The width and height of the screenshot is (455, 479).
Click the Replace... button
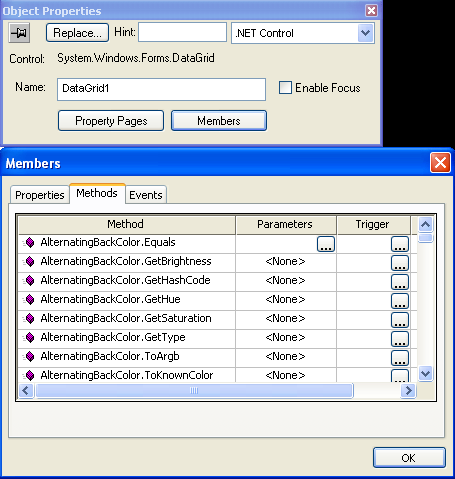pyautogui.click(x=77, y=33)
